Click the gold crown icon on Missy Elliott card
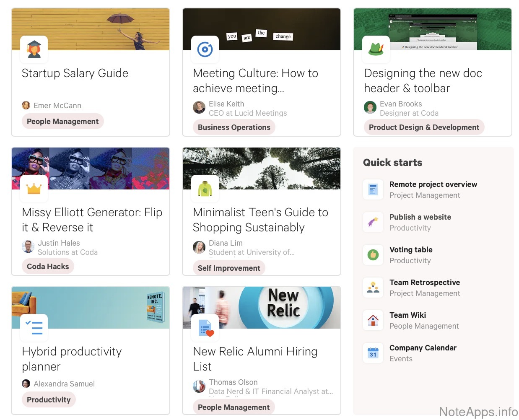The image size is (519, 420). click(x=34, y=189)
